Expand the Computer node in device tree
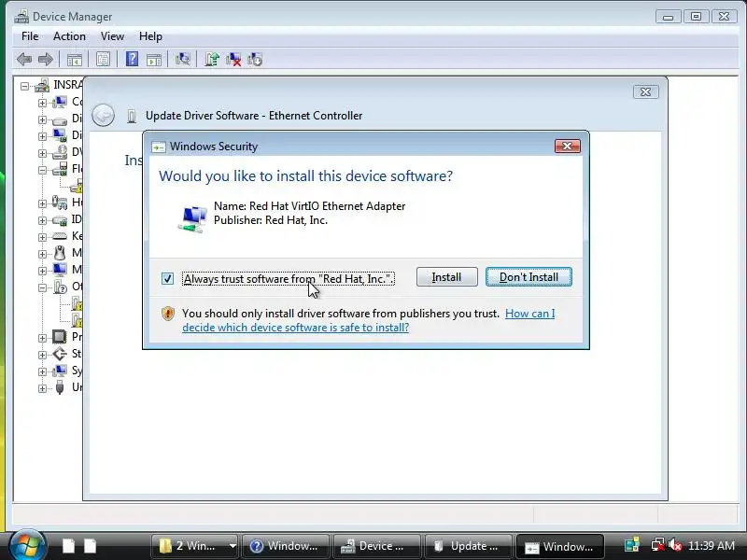 (x=42, y=103)
